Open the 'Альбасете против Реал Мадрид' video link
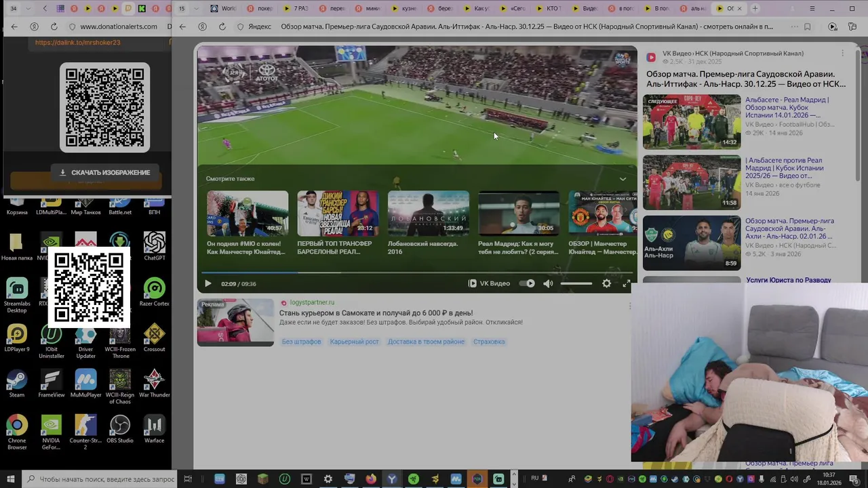 pyautogui.click(x=785, y=167)
